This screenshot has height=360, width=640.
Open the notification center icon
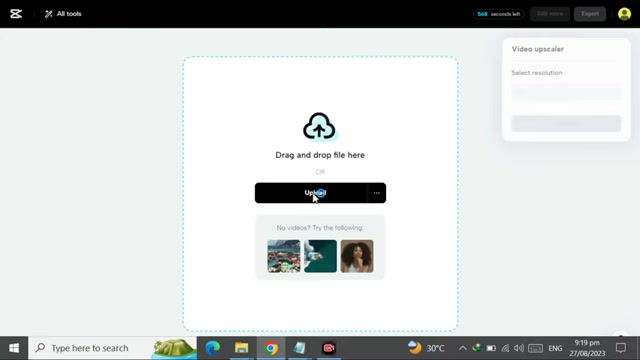click(x=621, y=348)
